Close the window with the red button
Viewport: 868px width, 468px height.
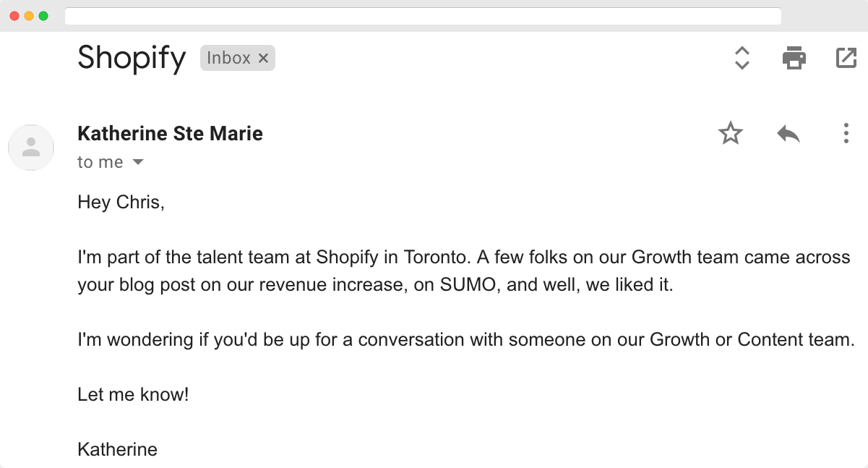tap(14, 16)
